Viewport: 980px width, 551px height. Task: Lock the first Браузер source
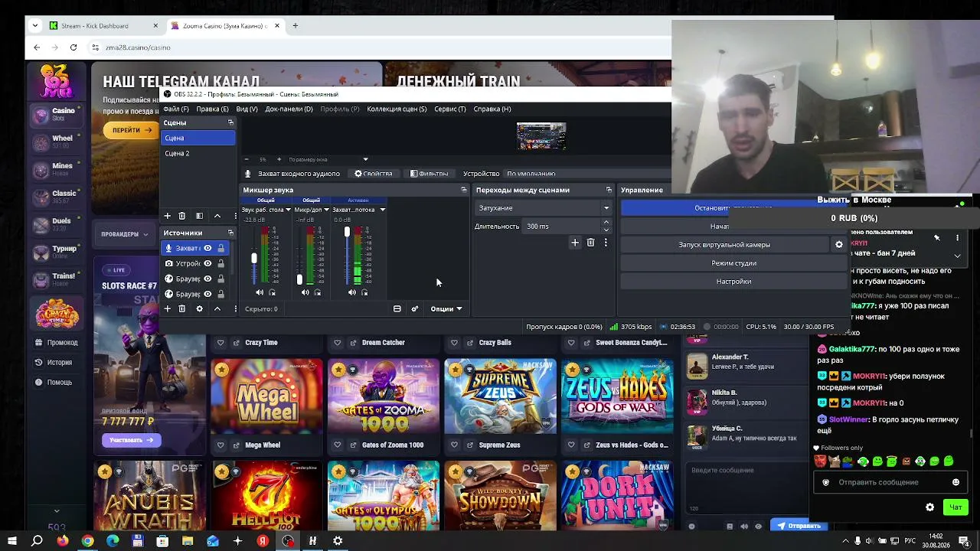pyautogui.click(x=220, y=279)
